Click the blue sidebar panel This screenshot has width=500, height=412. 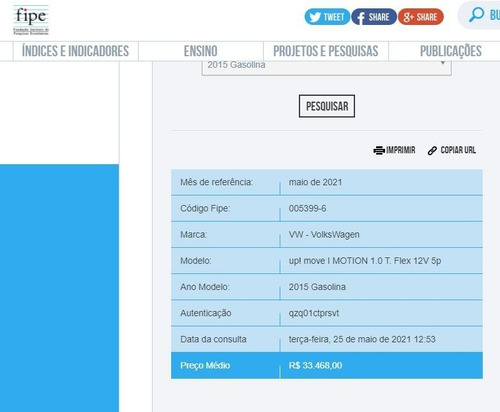59,288
